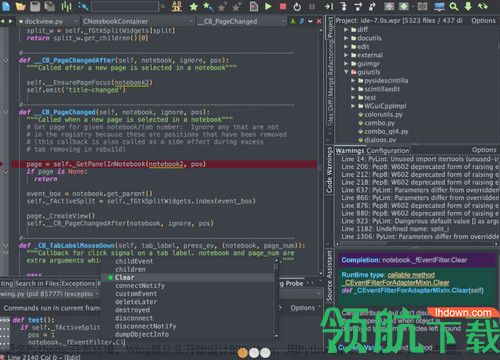
Task: Click the green vertical bars toolbar icon
Action: pyautogui.click(x=67, y=6)
